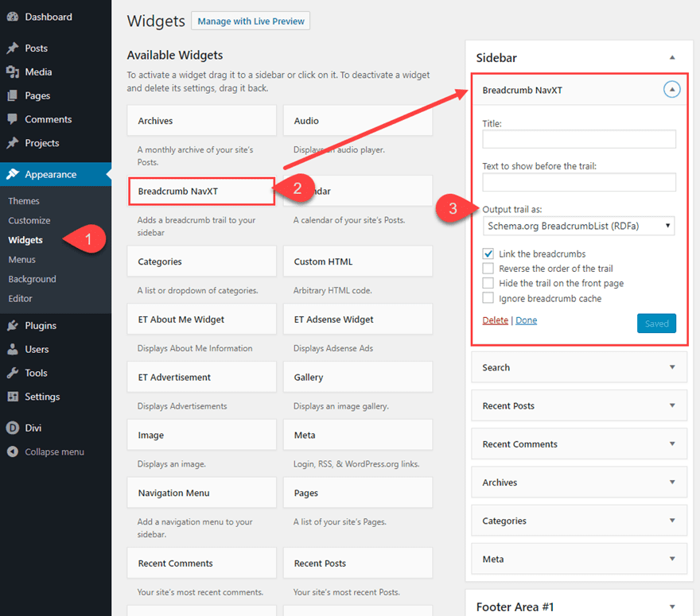
Task: Collapse the Breadcrumb NavXT widget panel
Action: 671,90
